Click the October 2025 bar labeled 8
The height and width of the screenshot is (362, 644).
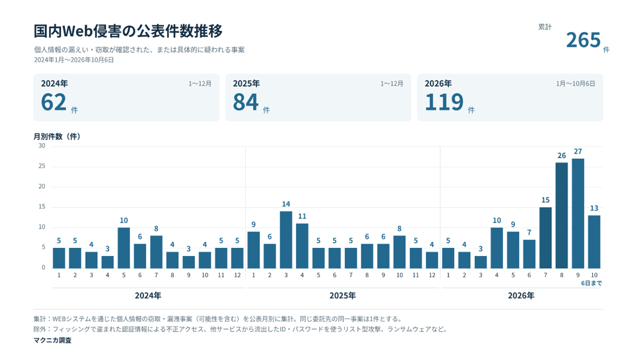click(399, 252)
